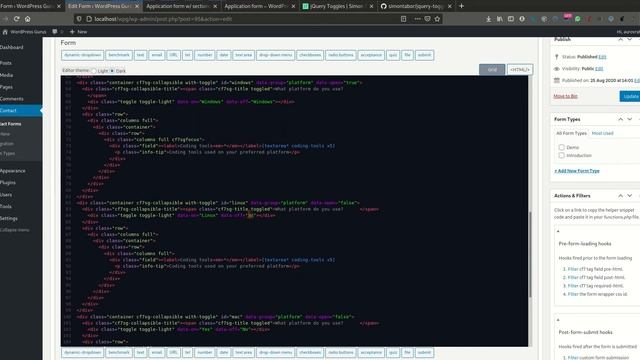Reload the page with the browser refresh icon
This screenshot has height=360, width=640.
point(16,19)
